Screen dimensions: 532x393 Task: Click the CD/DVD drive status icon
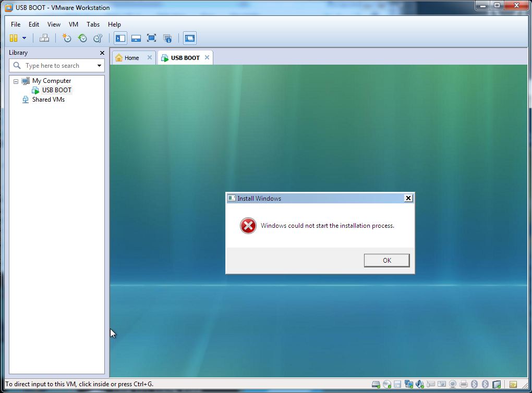coord(387,384)
